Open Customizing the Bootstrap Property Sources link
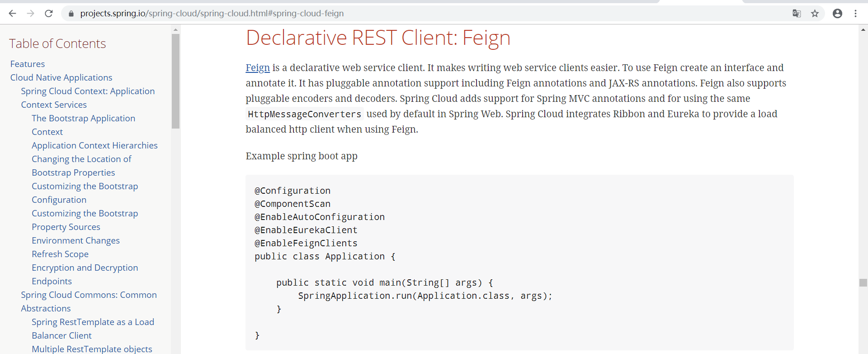The height and width of the screenshot is (354, 868). (x=85, y=220)
